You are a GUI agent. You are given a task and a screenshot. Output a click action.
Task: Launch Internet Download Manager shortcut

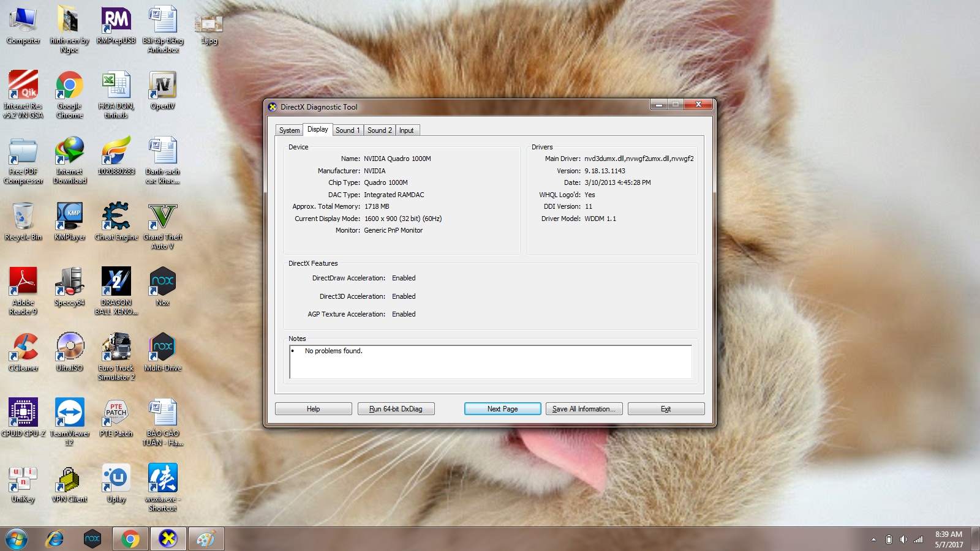tap(69, 160)
